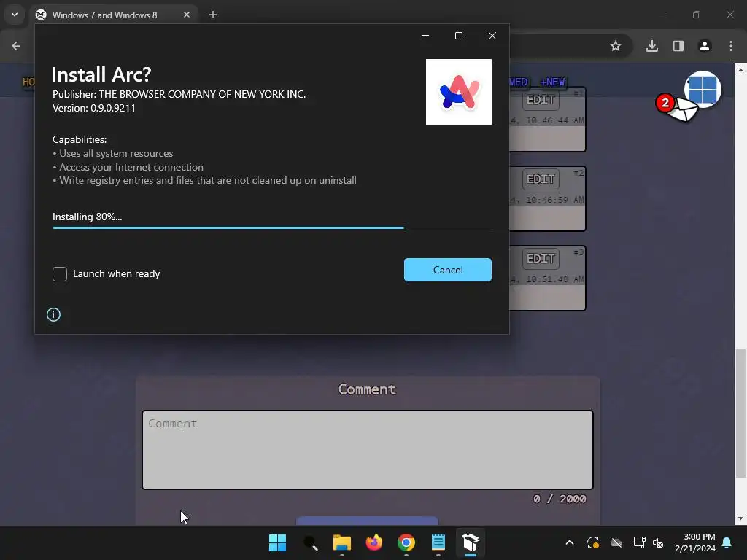This screenshot has height=560, width=747.
Task: Click the Windows logo avatar
Action: pyautogui.click(x=703, y=89)
